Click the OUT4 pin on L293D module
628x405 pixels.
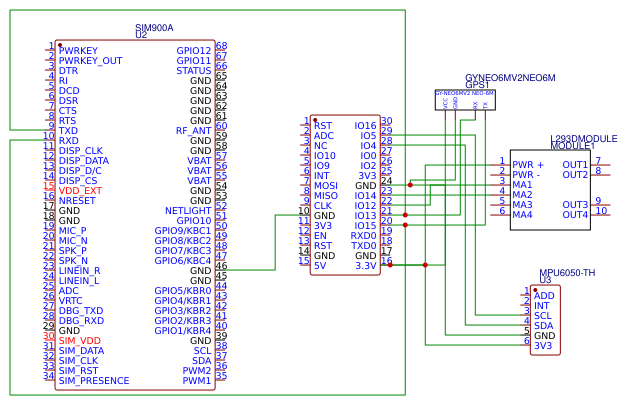tap(575, 214)
